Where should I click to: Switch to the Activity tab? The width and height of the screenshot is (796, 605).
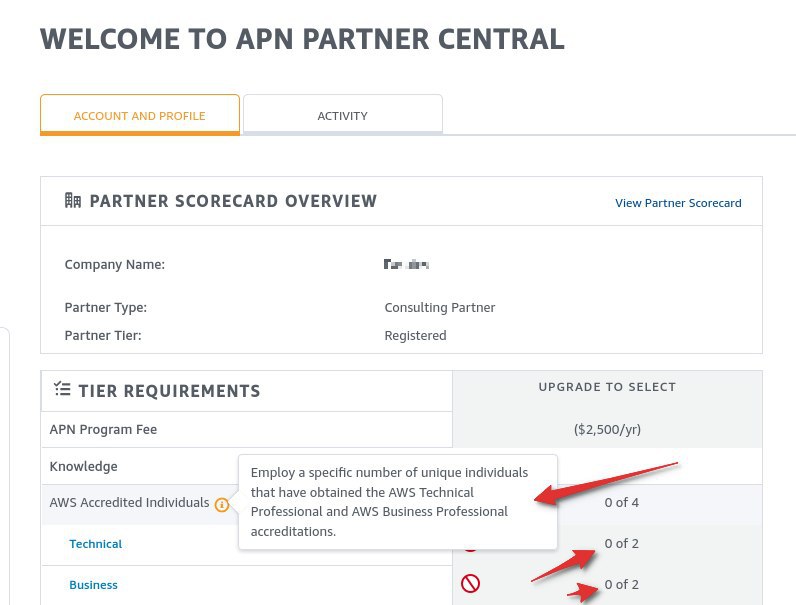click(343, 115)
